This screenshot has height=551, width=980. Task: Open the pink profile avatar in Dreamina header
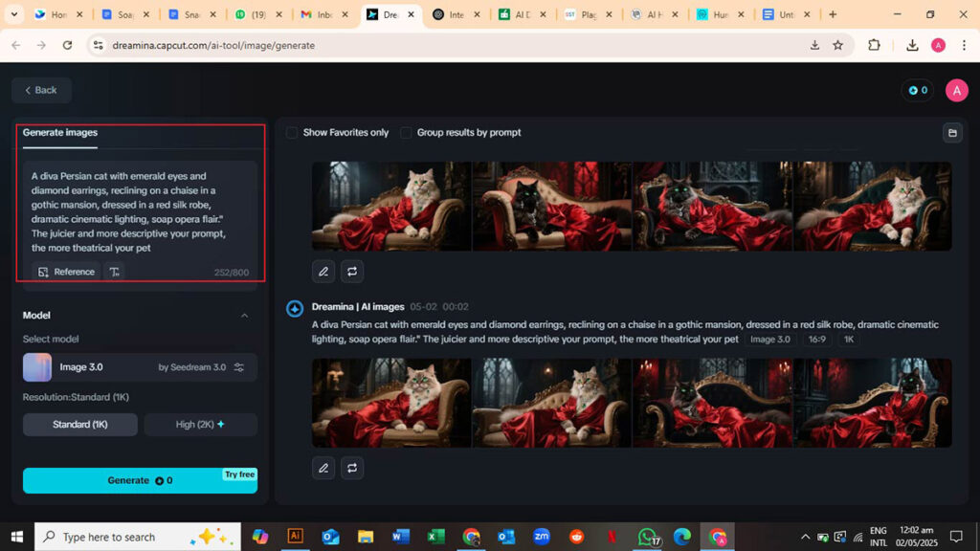[956, 91]
